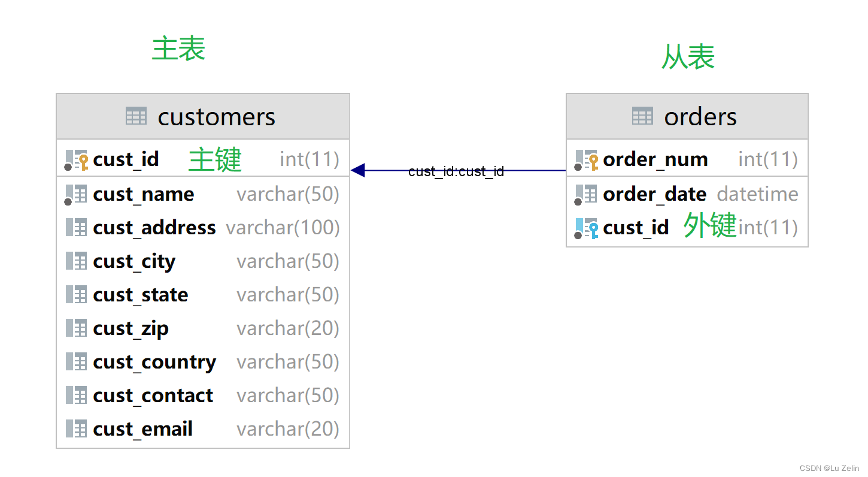Click the varchar(50) type of cust_name
The image size is (868, 477).
coord(288,194)
